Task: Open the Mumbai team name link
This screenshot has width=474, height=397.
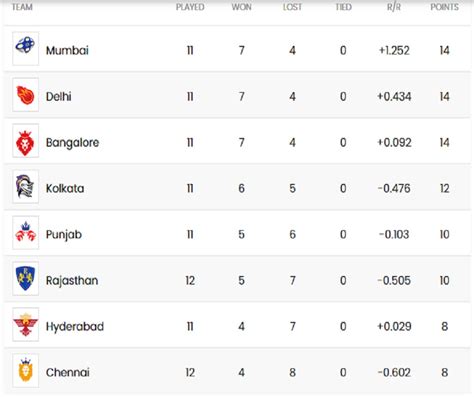Action: click(67, 51)
